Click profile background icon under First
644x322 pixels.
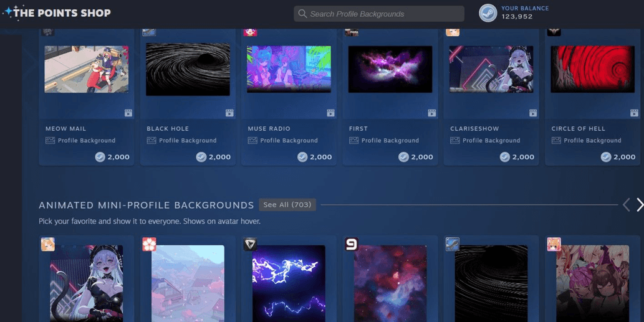[353, 140]
